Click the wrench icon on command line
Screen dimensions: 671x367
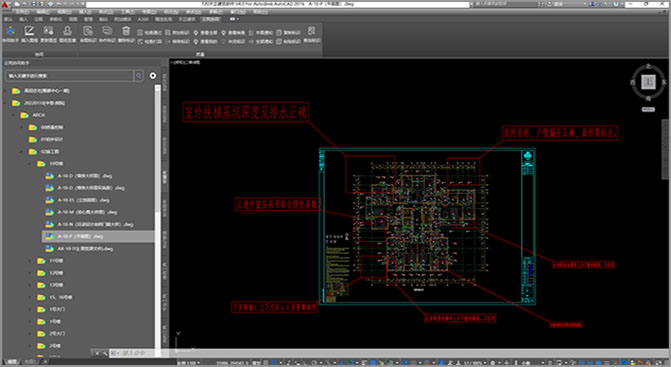coord(105,353)
